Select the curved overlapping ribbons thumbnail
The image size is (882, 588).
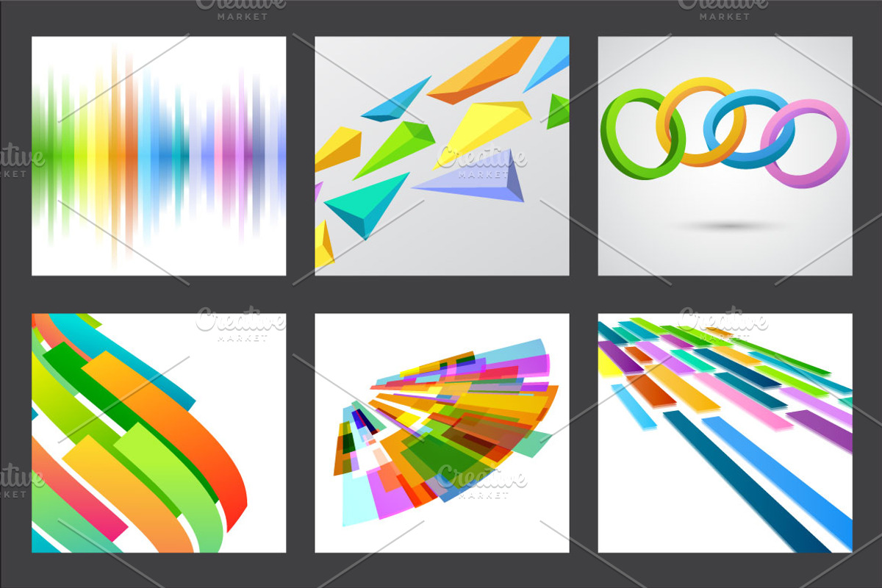coord(159,433)
